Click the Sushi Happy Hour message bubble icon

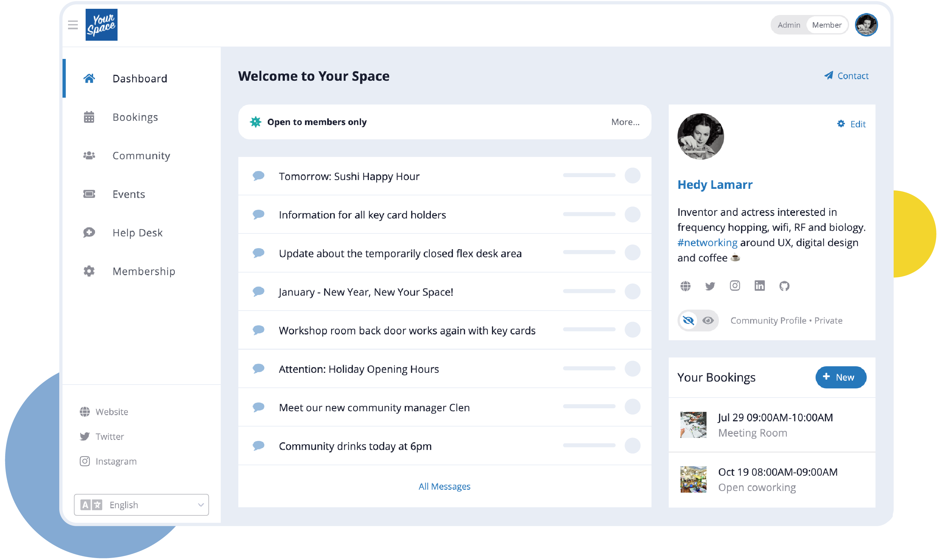tap(259, 176)
